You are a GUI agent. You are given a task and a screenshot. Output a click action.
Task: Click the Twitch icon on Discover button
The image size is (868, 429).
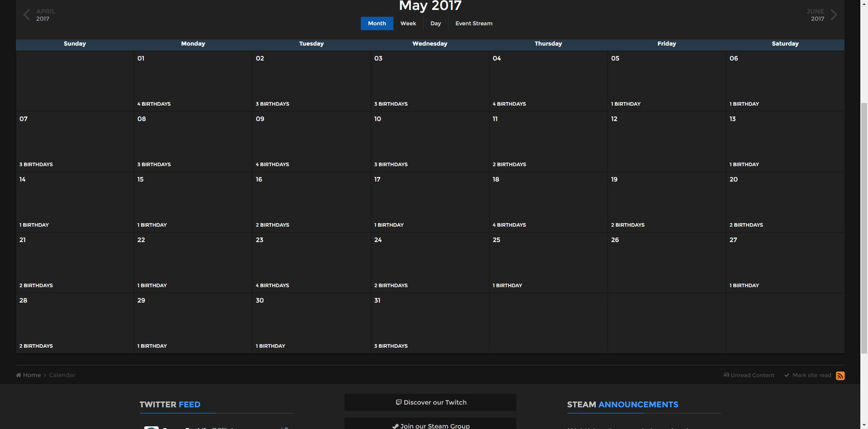pos(399,402)
